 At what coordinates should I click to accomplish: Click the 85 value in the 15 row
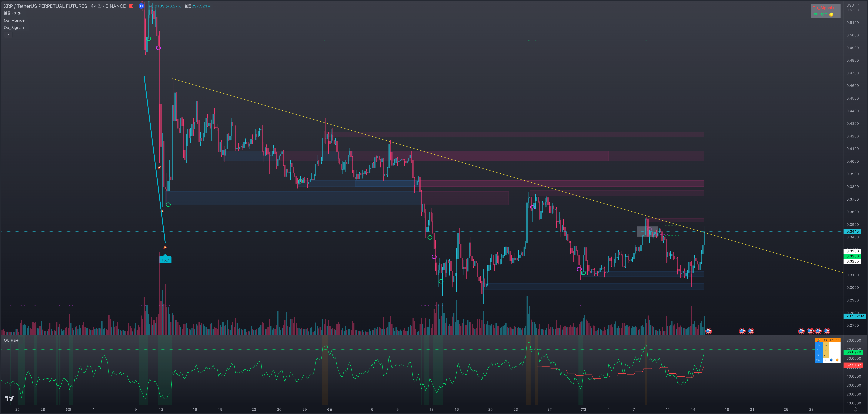pyautogui.click(x=826, y=350)
